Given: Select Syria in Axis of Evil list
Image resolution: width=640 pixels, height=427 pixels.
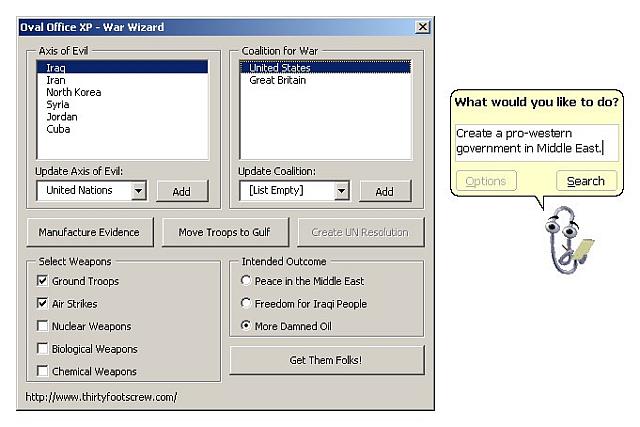Looking at the screenshot, I should tap(122, 105).
